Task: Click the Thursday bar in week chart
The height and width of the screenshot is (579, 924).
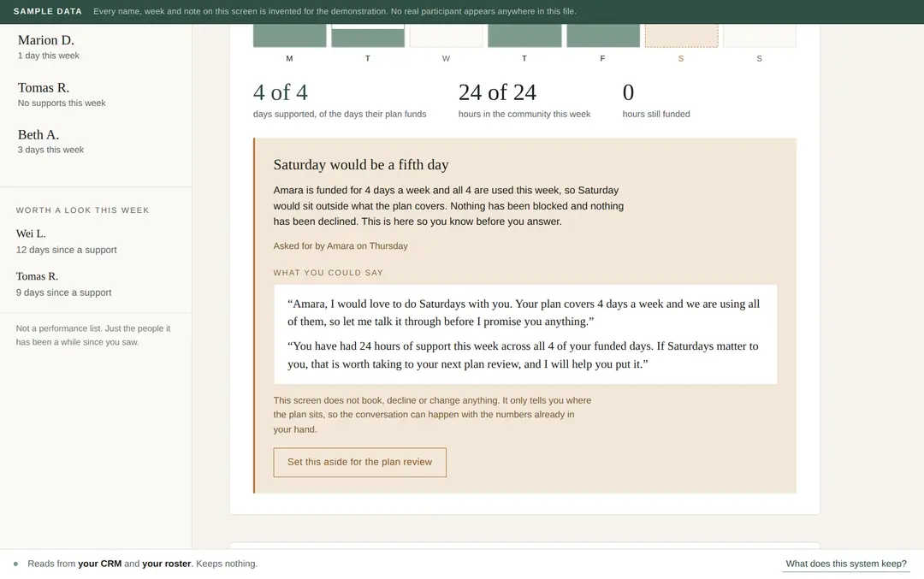Action: 524,35
